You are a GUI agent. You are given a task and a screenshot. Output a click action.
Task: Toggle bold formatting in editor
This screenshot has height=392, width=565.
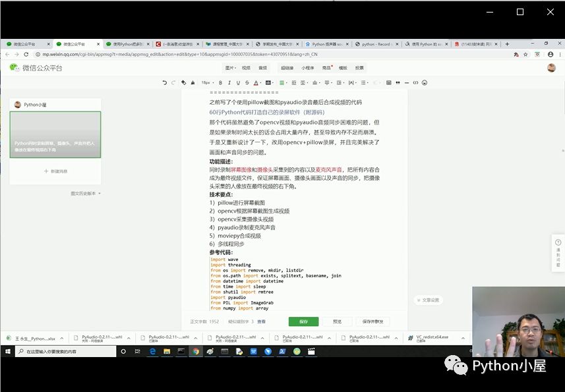(220, 83)
